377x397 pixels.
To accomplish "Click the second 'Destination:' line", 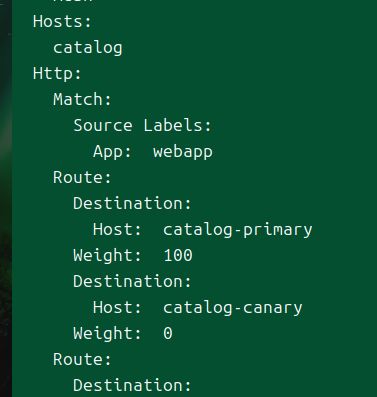I will pos(132,281).
